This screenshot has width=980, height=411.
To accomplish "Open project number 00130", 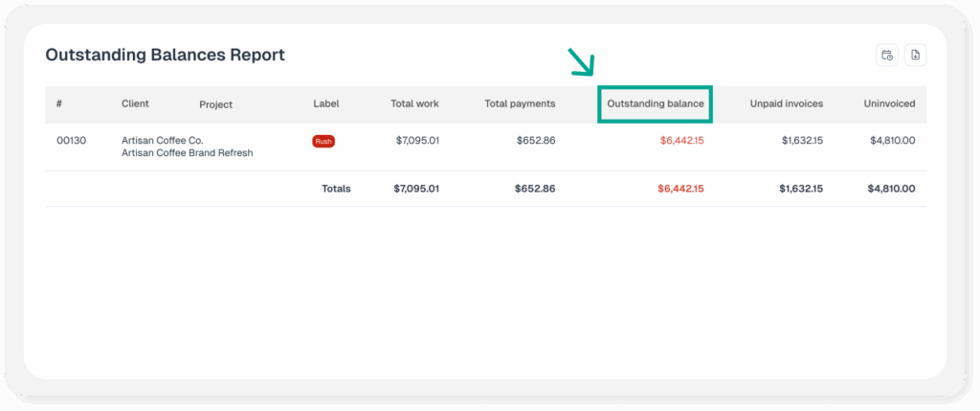I will pyautogui.click(x=71, y=141).
